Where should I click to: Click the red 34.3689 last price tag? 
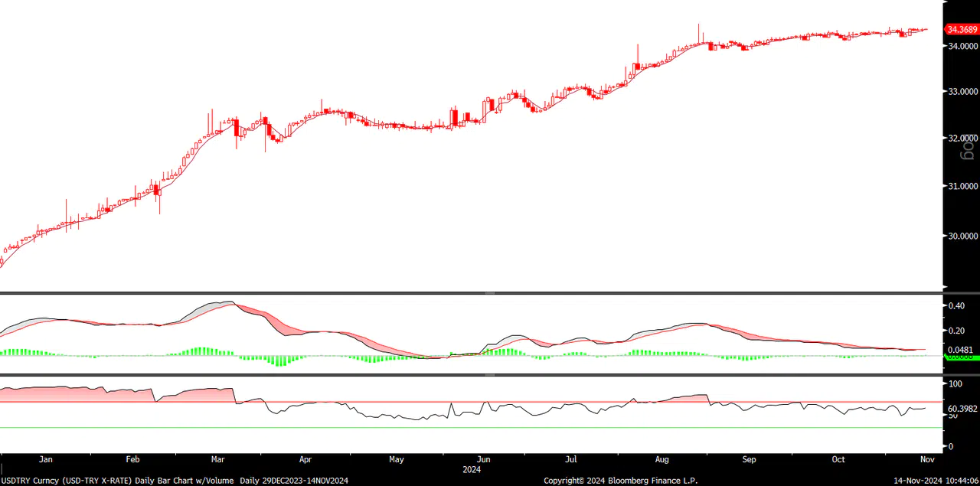pyautogui.click(x=962, y=30)
